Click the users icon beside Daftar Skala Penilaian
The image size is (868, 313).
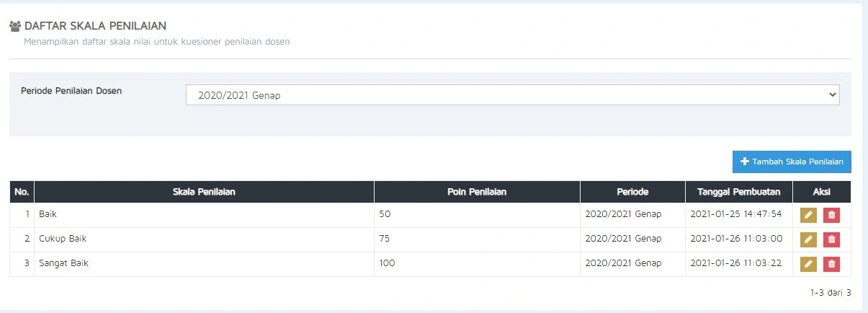point(15,26)
